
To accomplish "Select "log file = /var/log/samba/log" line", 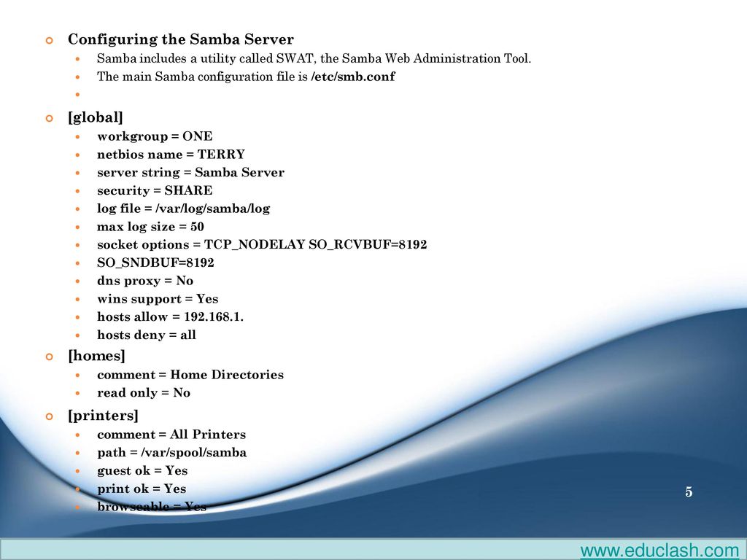I will point(183,209).
